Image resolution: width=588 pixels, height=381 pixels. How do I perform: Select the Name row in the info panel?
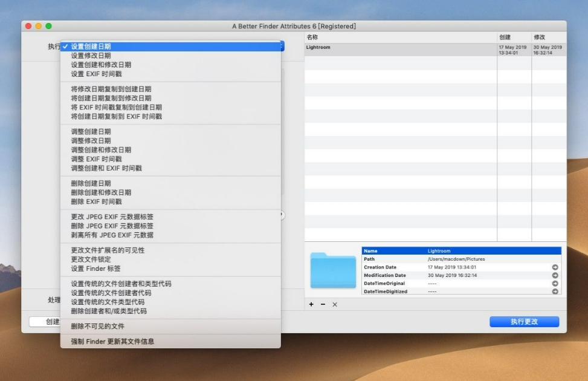tap(461, 251)
